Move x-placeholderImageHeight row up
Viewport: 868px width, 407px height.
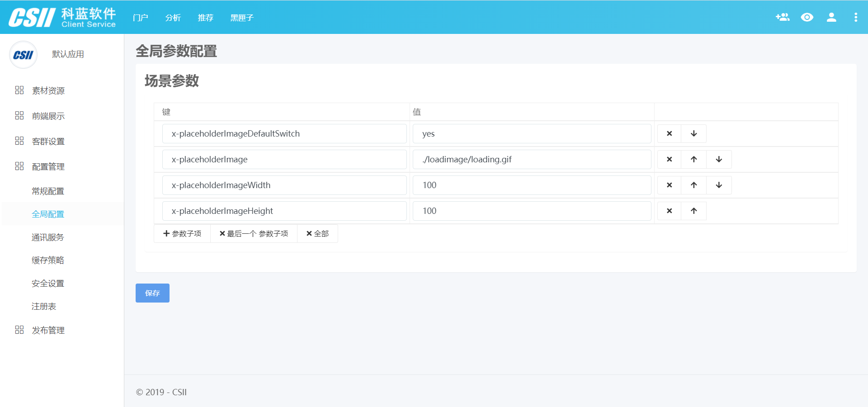click(694, 211)
